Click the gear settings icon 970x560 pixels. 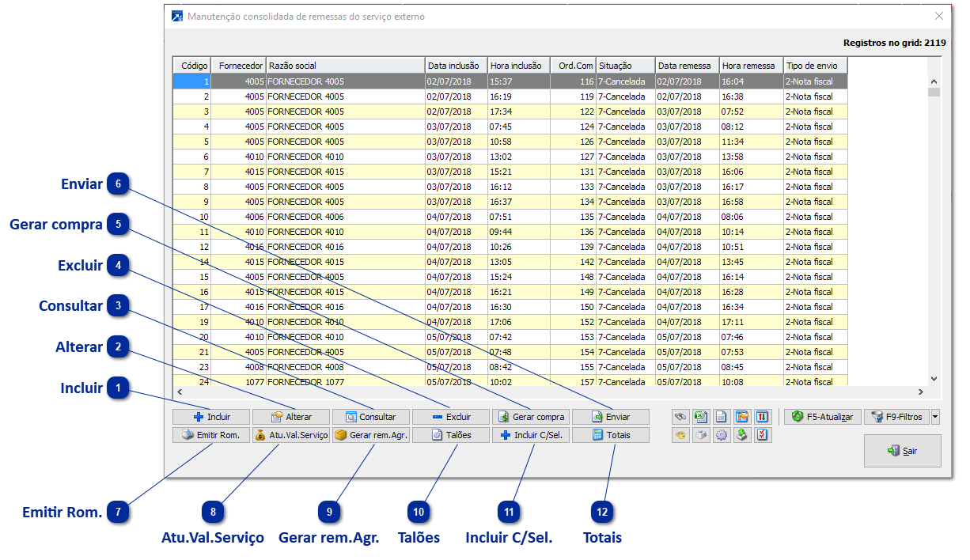pos(722,435)
